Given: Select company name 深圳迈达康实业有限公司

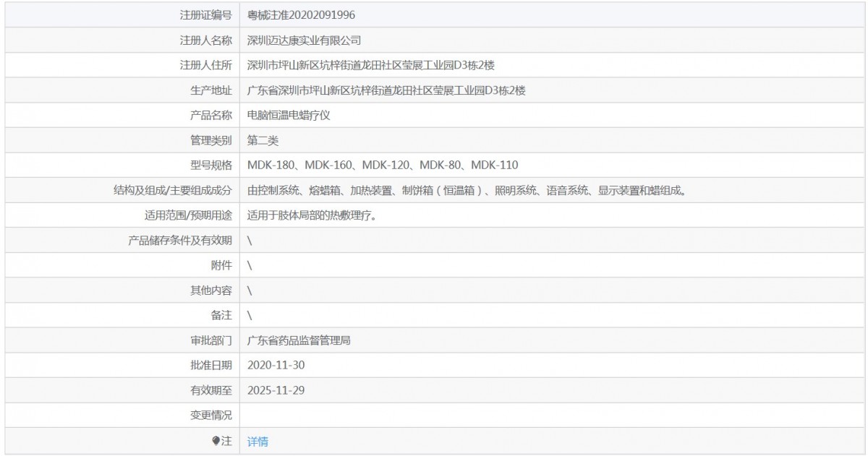Looking at the screenshot, I should 304,40.
